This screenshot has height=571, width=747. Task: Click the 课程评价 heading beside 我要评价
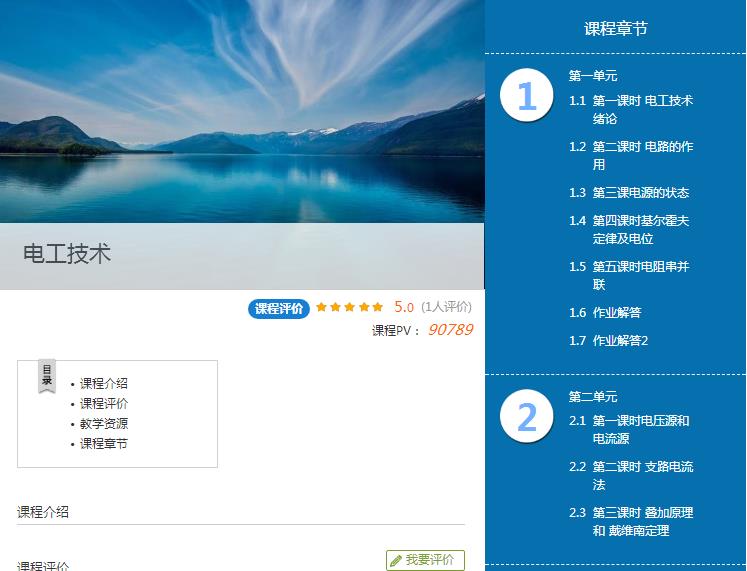pyautogui.click(x=43, y=566)
